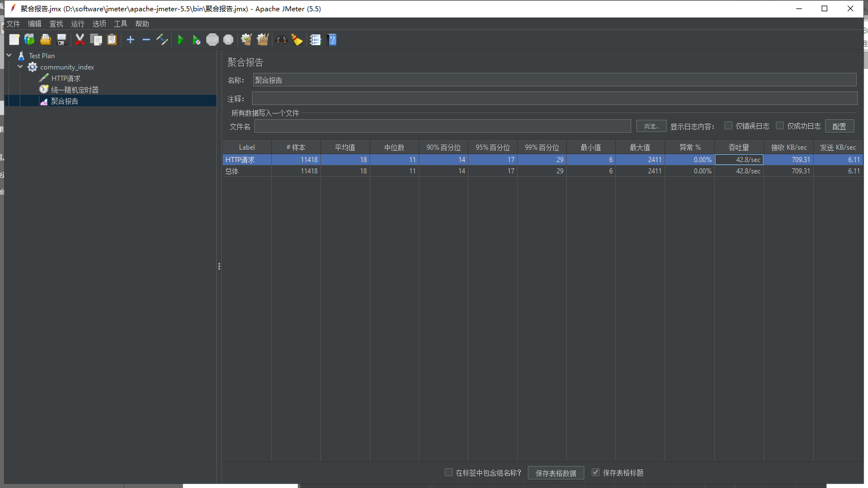Image resolution: width=868 pixels, height=488 pixels.
Task: Click into the 文件名 filename field
Action: tap(442, 126)
